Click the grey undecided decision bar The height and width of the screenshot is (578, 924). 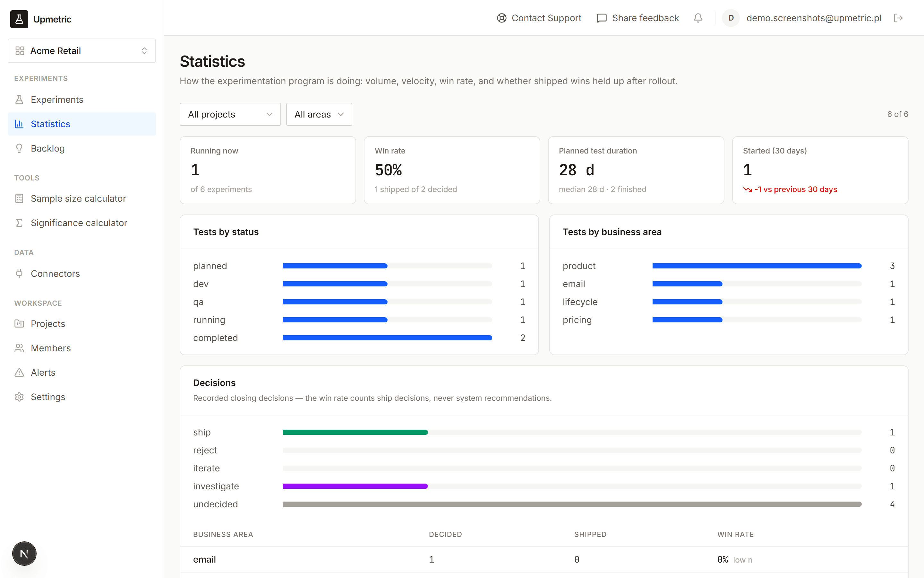[x=572, y=504]
